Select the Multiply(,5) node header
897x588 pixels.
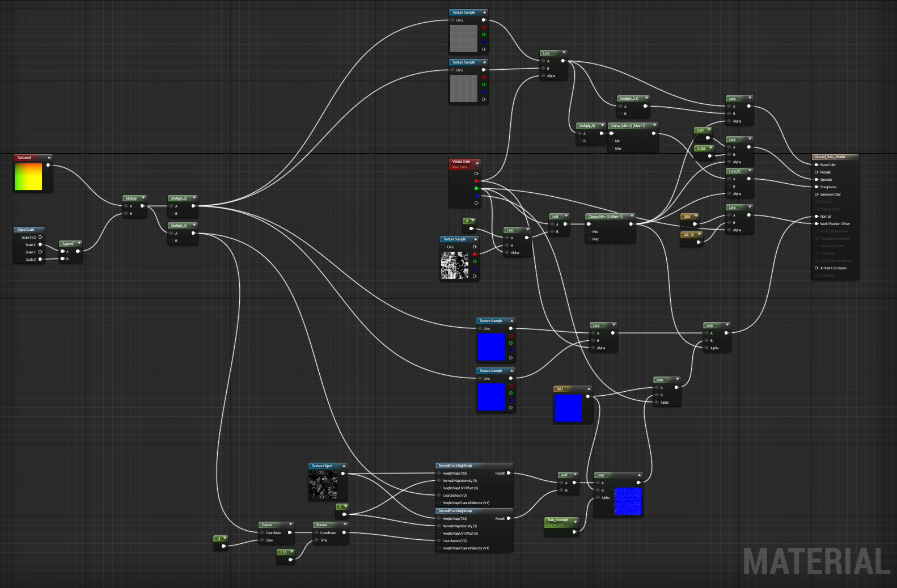(x=591, y=125)
